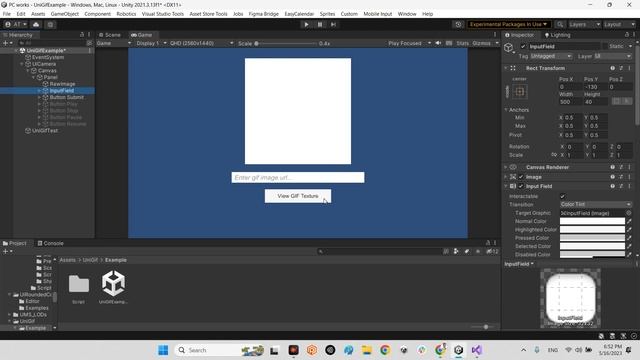Switch to the Lighting tab

557,35
